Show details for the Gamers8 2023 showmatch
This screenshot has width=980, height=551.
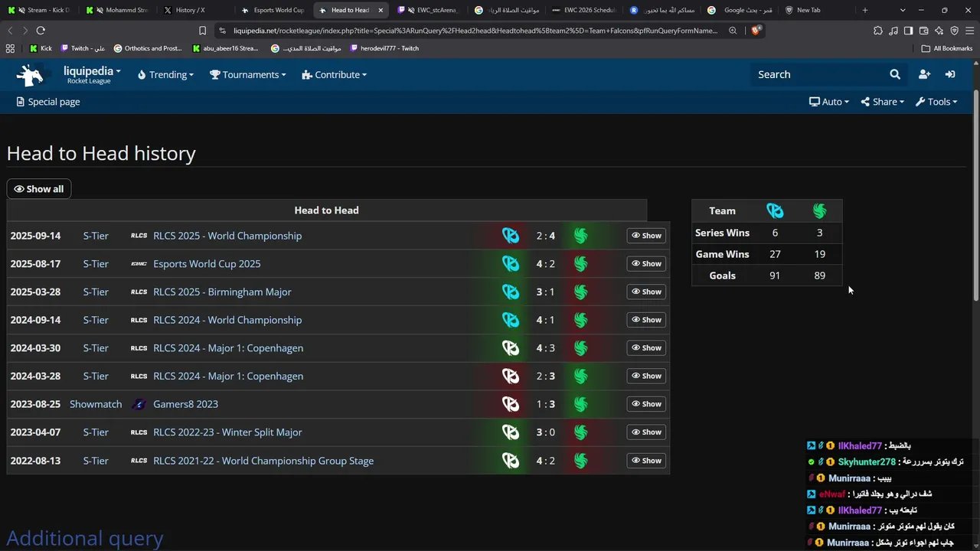pos(646,404)
